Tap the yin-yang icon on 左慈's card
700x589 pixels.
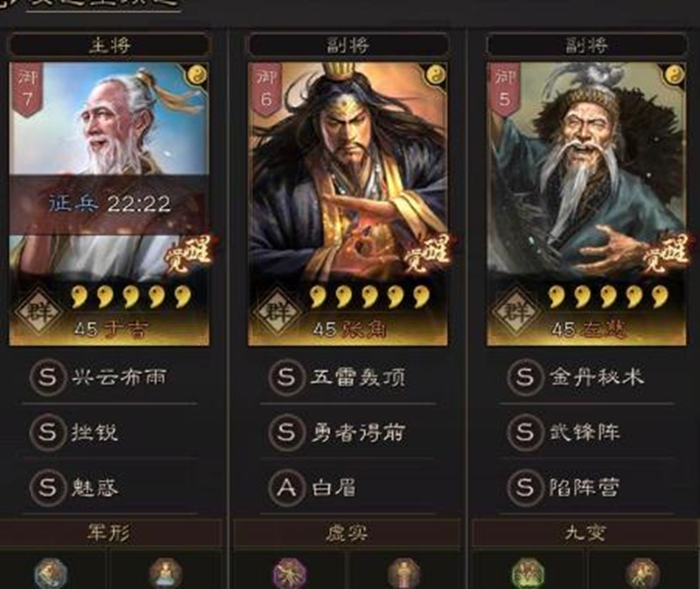674,74
